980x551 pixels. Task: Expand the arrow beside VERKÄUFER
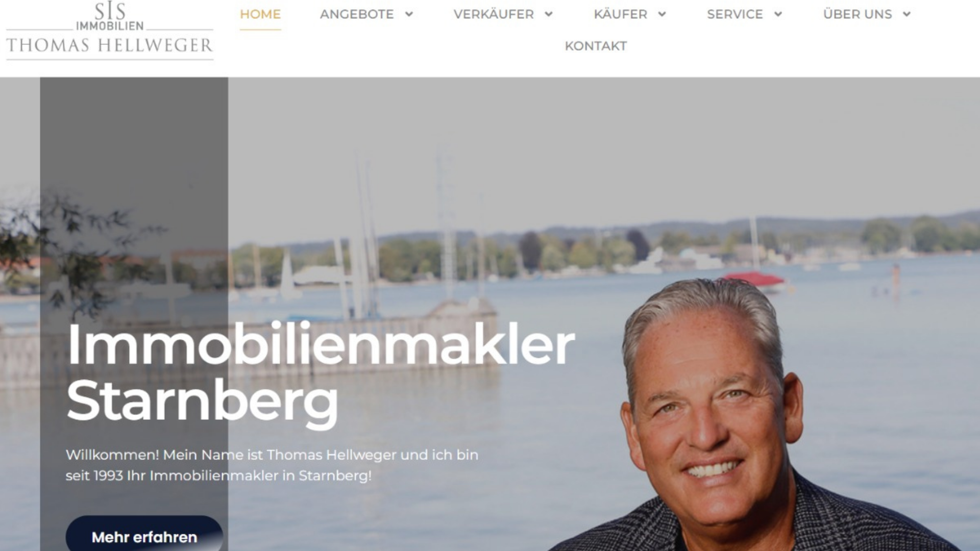(549, 14)
